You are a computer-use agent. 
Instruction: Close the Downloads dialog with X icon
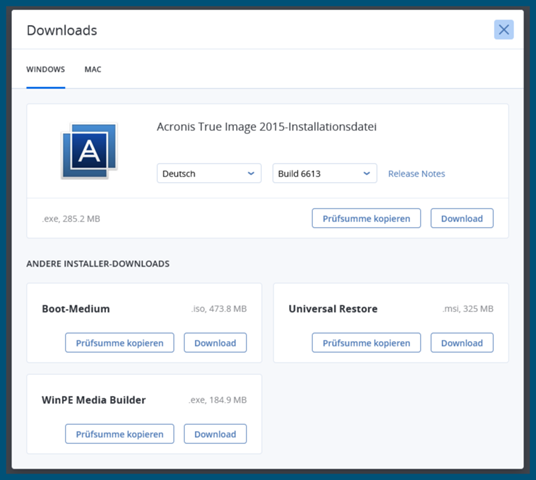pyautogui.click(x=504, y=30)
